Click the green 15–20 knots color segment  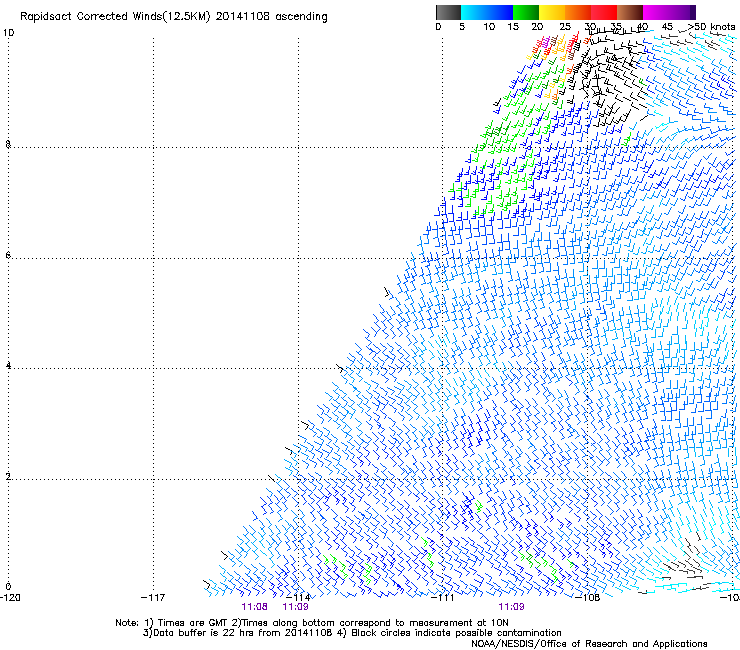(x=526, y=12)
